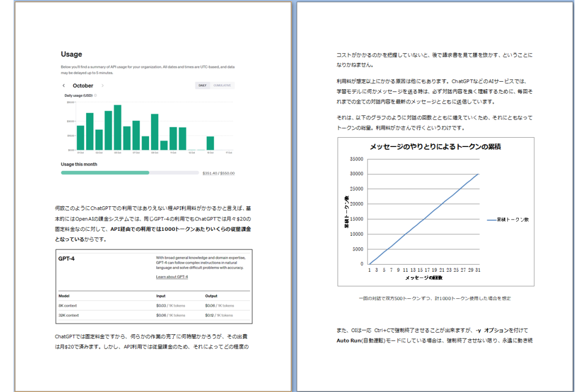Click the Usage this month progress bar
Image resolution: width=588 pixels, height=392 pixels.
point(130,173)
